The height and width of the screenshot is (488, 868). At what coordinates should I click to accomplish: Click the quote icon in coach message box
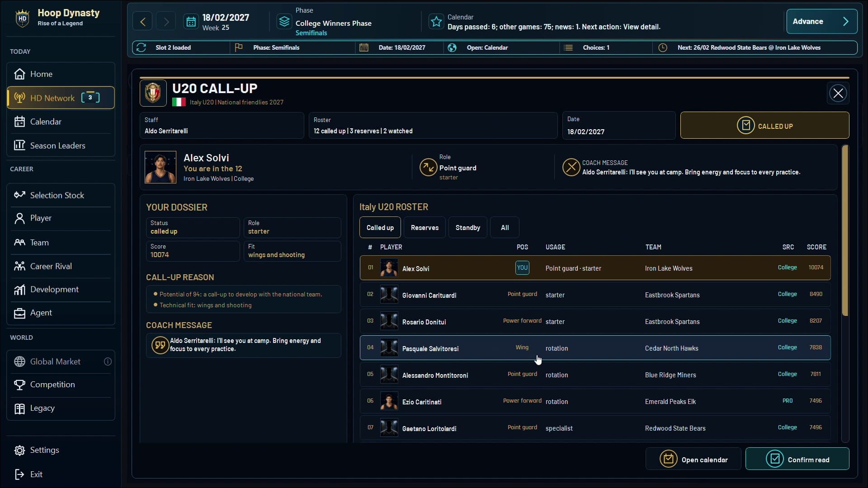pos(160,345)
